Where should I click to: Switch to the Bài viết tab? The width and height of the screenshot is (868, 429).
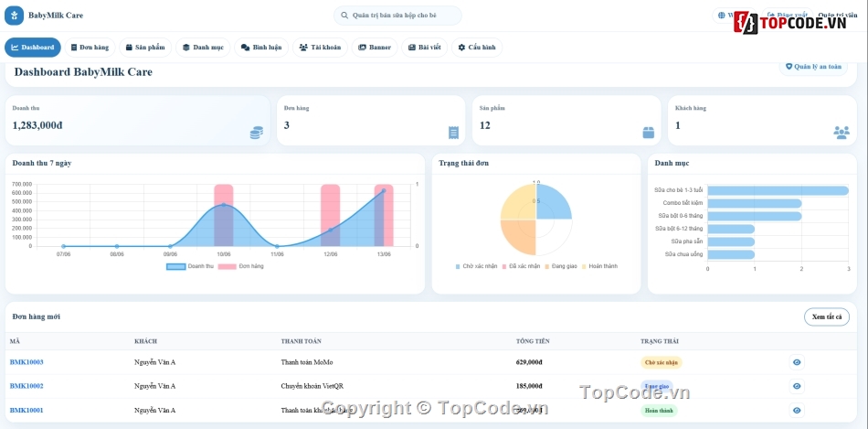tap(424, 48)
